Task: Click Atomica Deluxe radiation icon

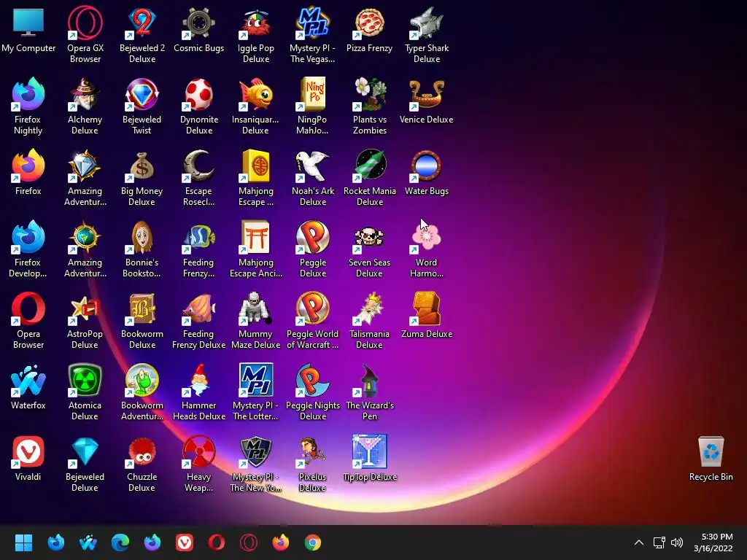Action: tap(85, 380)
